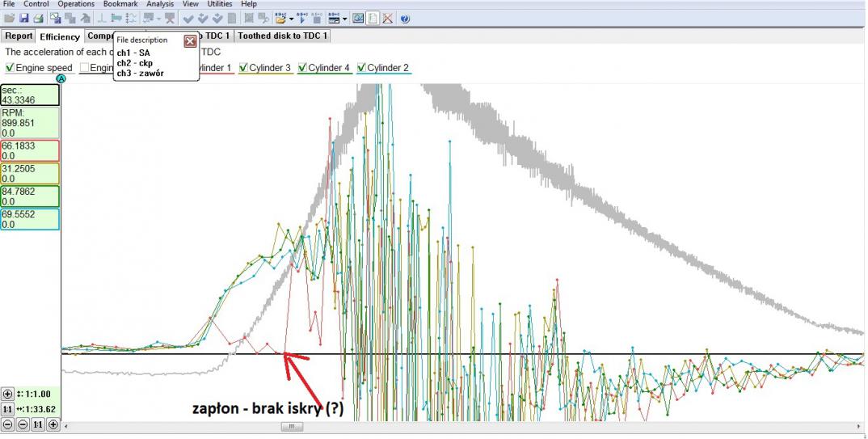This screenshot has width=868, height=439.
Task: Open the 'Toothed disk to TDC 1' tab
Action: [282, 36]
